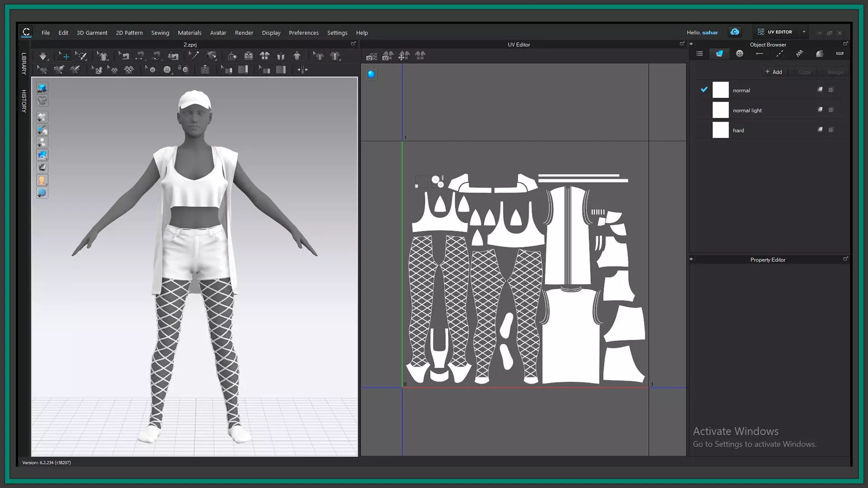Open the Help menu
868x488 pixels.
[x=362, y=33]
